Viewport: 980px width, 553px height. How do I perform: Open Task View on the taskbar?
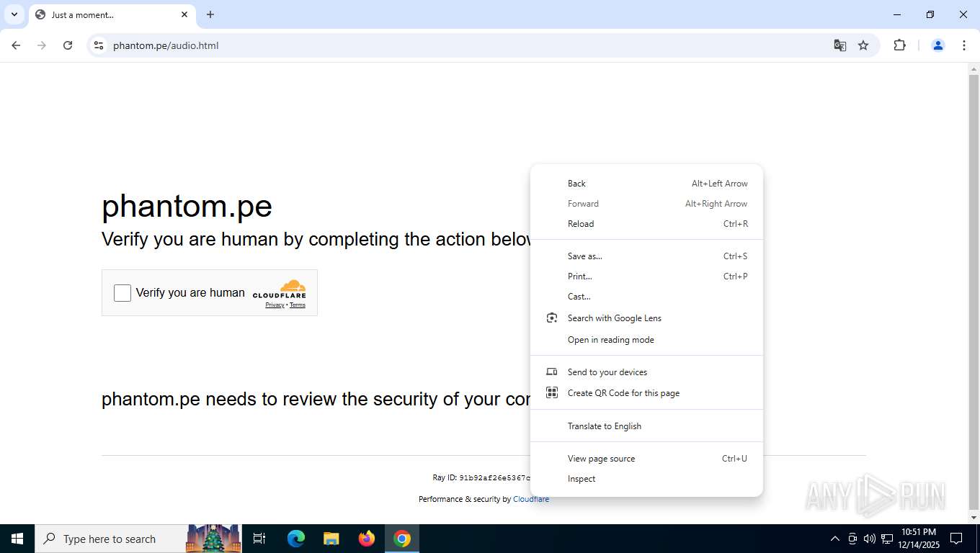tap(259, 539)
